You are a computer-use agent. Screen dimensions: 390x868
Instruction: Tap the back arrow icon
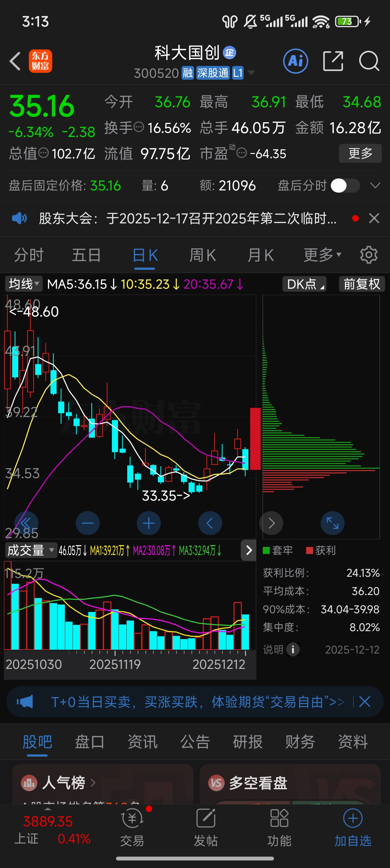pyautogui.click(x=15, y=61)
